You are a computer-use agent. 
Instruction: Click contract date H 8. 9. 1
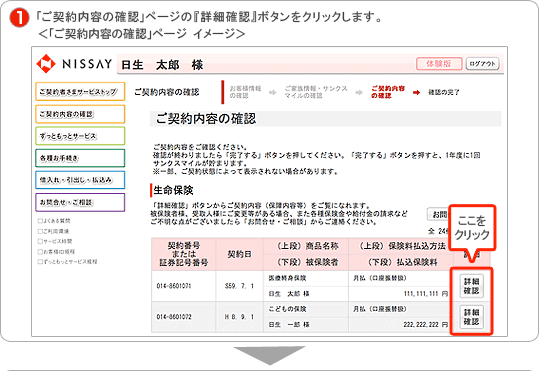239,317
